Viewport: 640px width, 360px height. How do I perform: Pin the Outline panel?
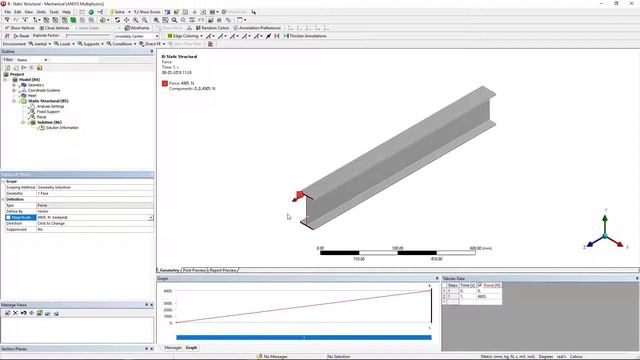(x=152, y=51)
